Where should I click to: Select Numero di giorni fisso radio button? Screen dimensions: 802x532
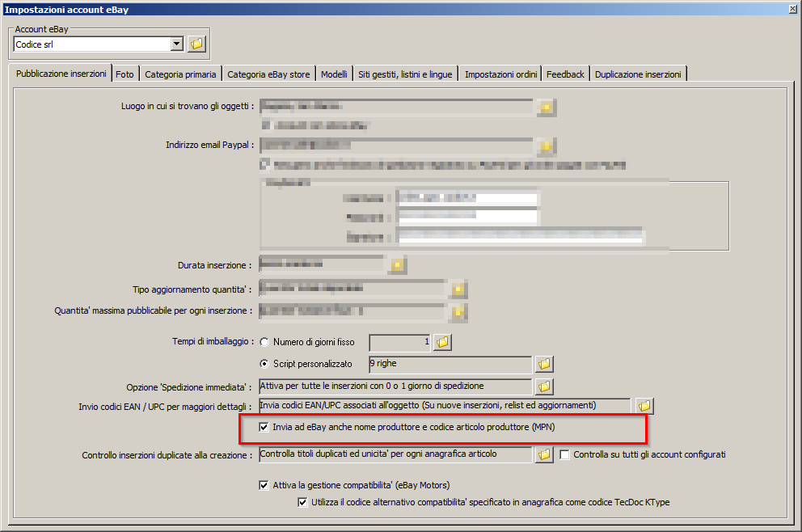pyautogui.click(x=264, y=342)
